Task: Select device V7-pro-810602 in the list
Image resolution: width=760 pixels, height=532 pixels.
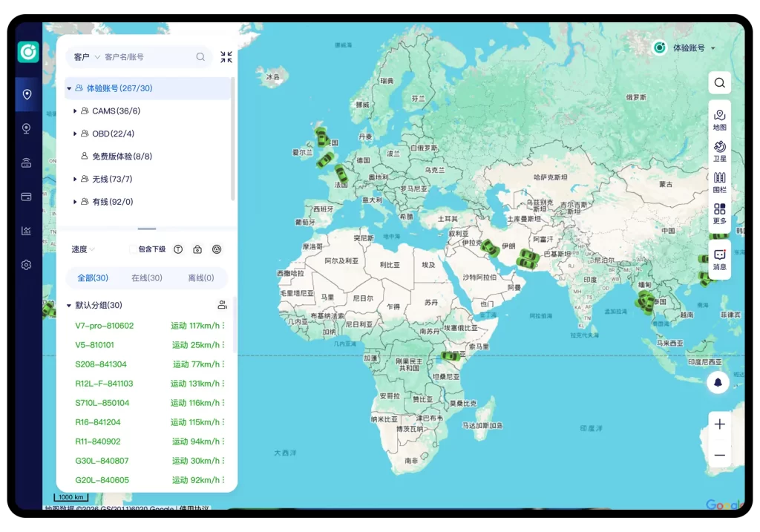Action: pyautogui.click(x=105, y=326)
